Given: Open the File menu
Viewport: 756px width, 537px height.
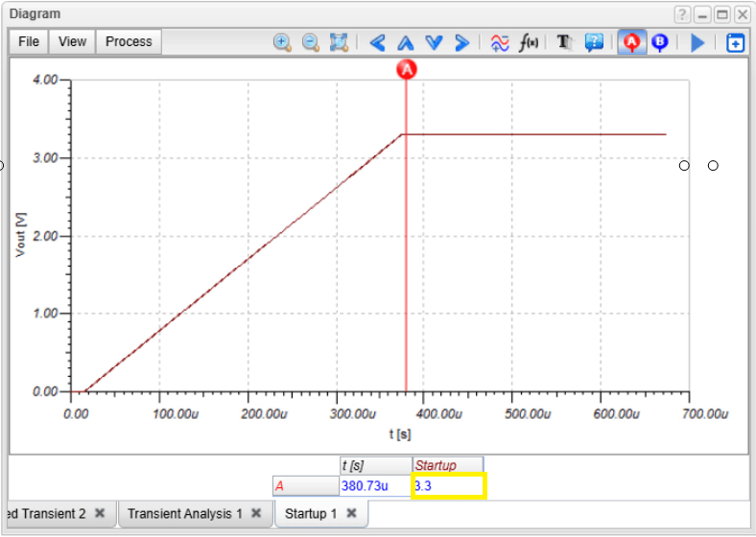Looking at the screenshot, I should click(29, 42).
